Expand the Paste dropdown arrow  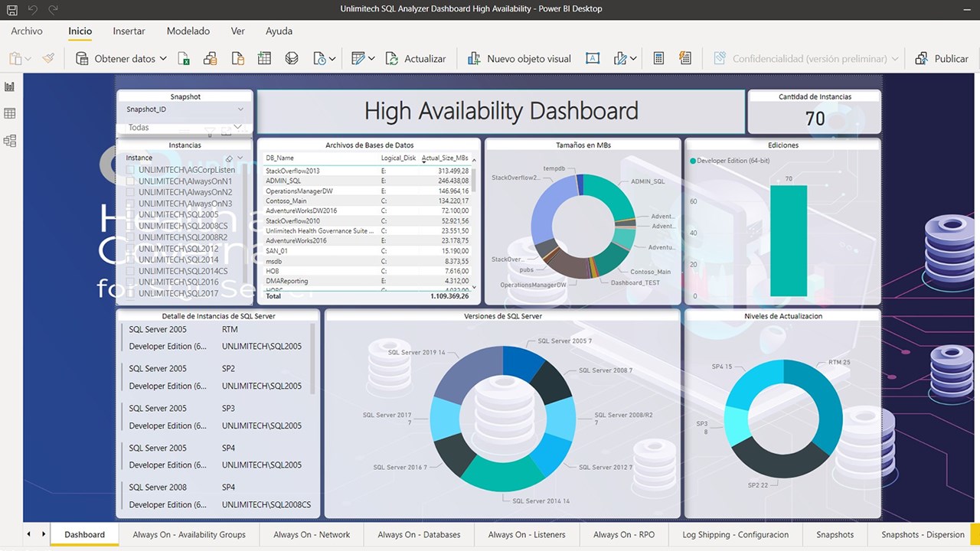[28, 59]
